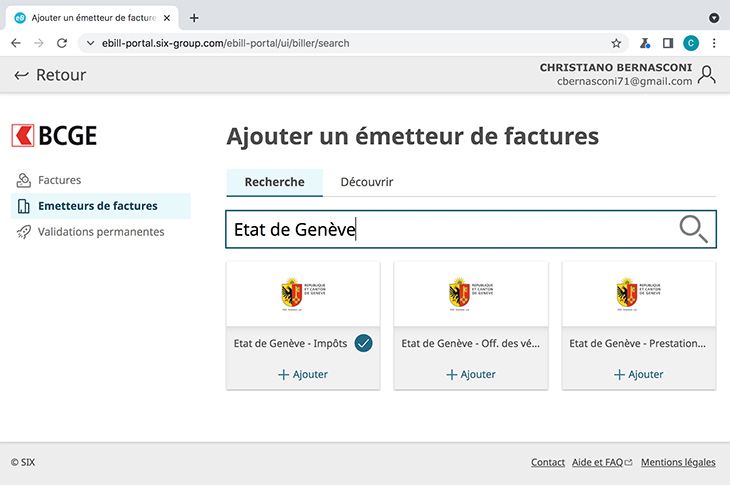The height and width of the screenshot is (485, 730).
Task: Click the address bar URL
Action: coord(226,43)
